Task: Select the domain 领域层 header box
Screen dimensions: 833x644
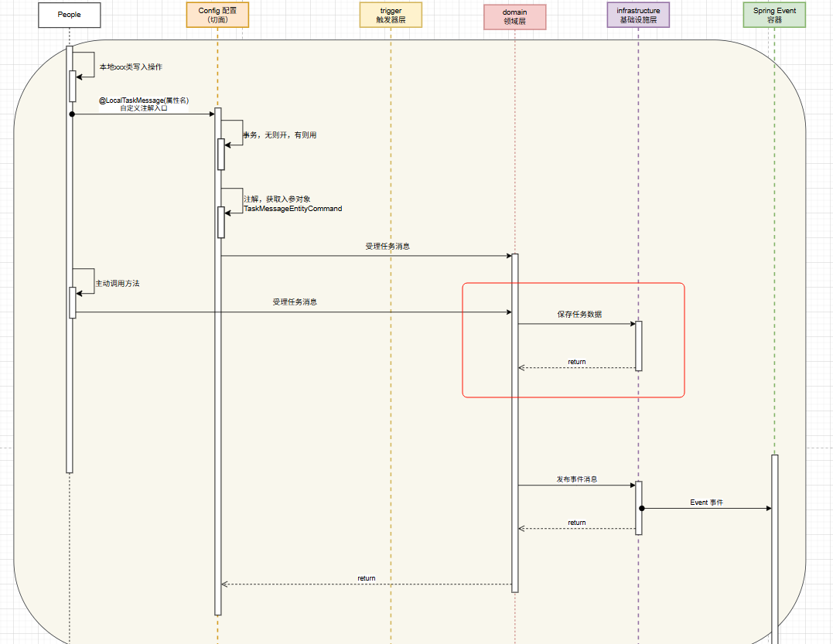Action: (x=514, y=17)
